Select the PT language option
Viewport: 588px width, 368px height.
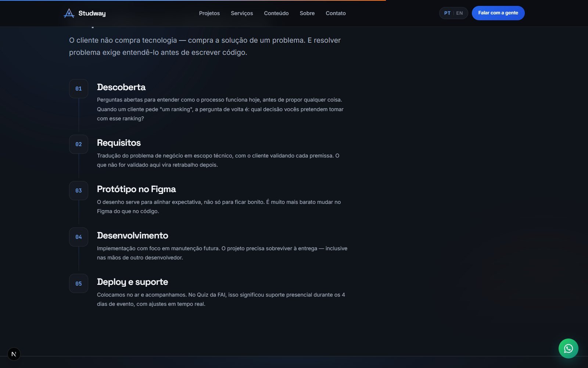[447, 13]
